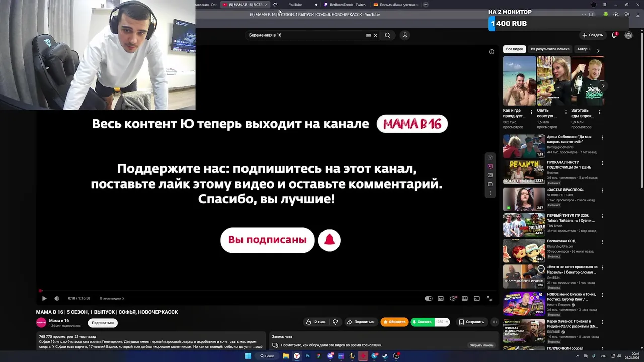Play the video with the play button
This screenshot has height=362, width=644.
point(44,298)
